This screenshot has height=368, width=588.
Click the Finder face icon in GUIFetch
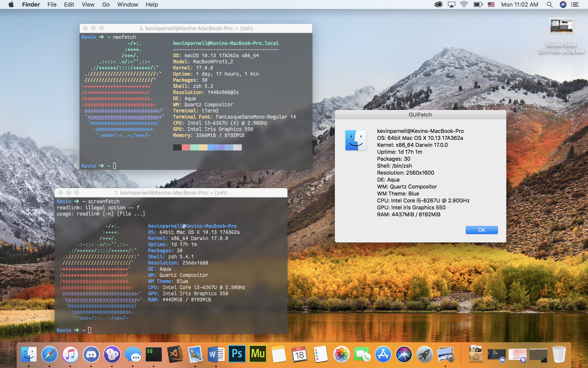click(x=356, y=140)
